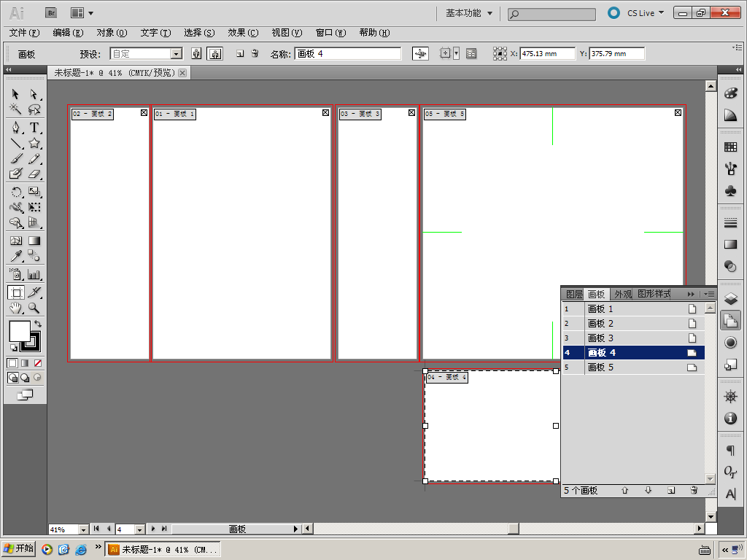Select the Rotate tool
Screen dimensions: 747x560
[x=15, y=192]
